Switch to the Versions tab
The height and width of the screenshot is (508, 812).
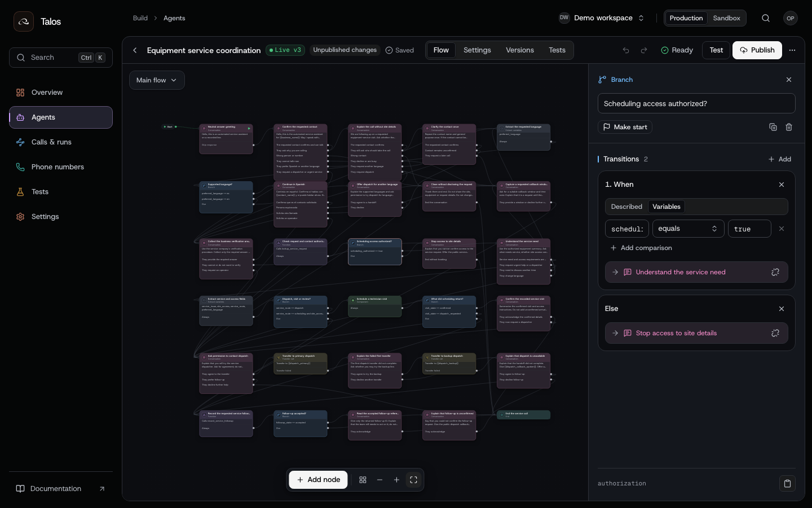520,50
